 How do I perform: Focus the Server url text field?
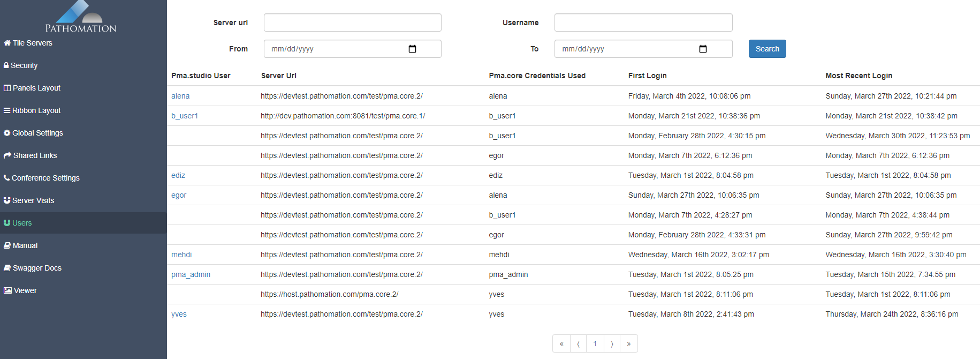click(x=352, y=23)
